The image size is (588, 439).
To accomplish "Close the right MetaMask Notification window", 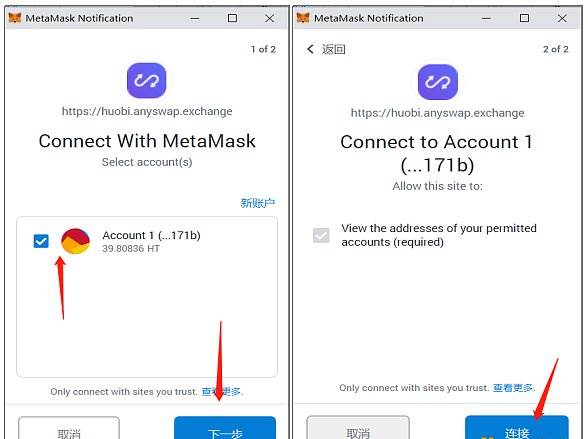I will point(562,18).
